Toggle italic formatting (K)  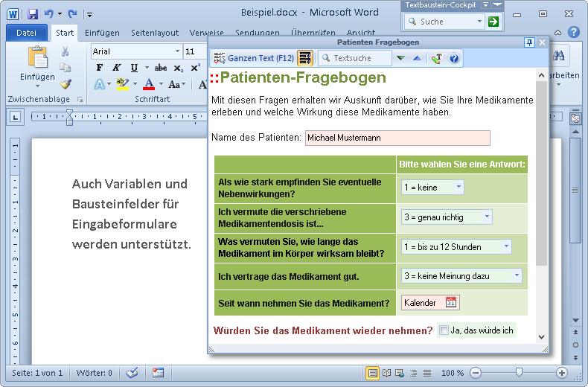(117, 68)
